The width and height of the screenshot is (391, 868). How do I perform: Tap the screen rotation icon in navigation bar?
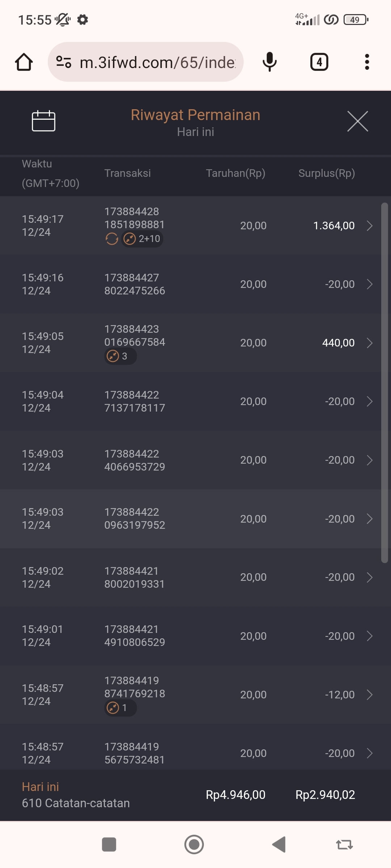[x=344, y=845]
